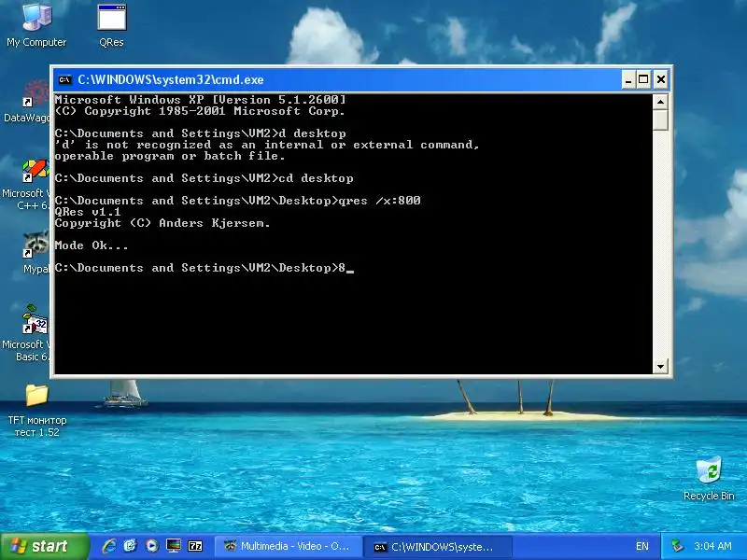Click the cmd scrollbar up arrow
The height and width of the screenshot is (560, 747).
(x=660, y=102)
